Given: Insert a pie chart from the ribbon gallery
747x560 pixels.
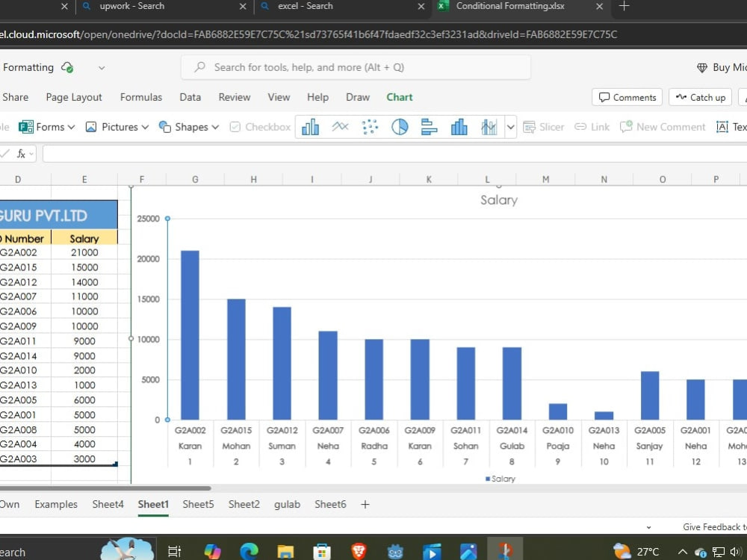Looking at the screenshot, I should (400, 127).
